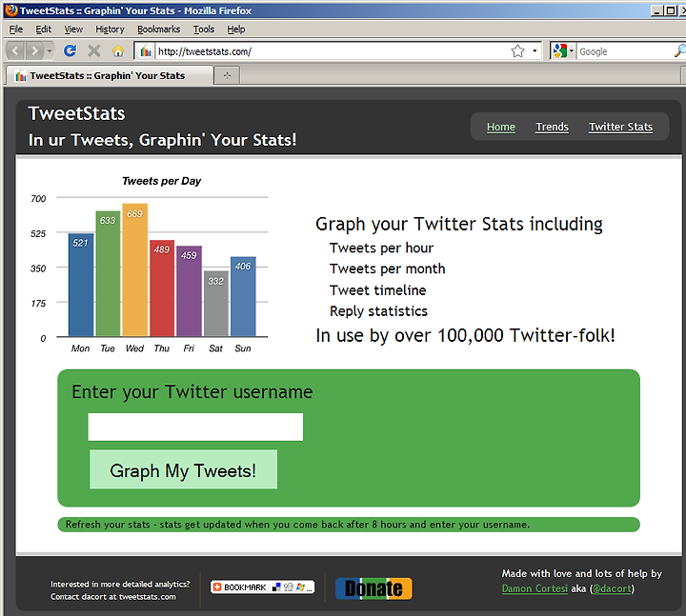Open the History menu
This screenshot has height=616, width=686.
pos(110,30)
